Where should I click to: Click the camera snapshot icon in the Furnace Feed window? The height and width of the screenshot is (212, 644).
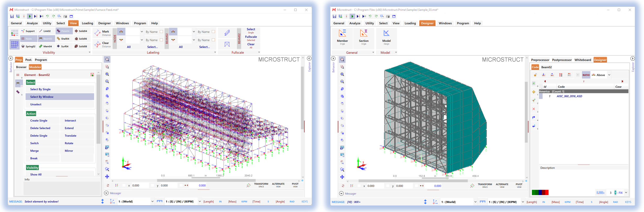point(65,16)
